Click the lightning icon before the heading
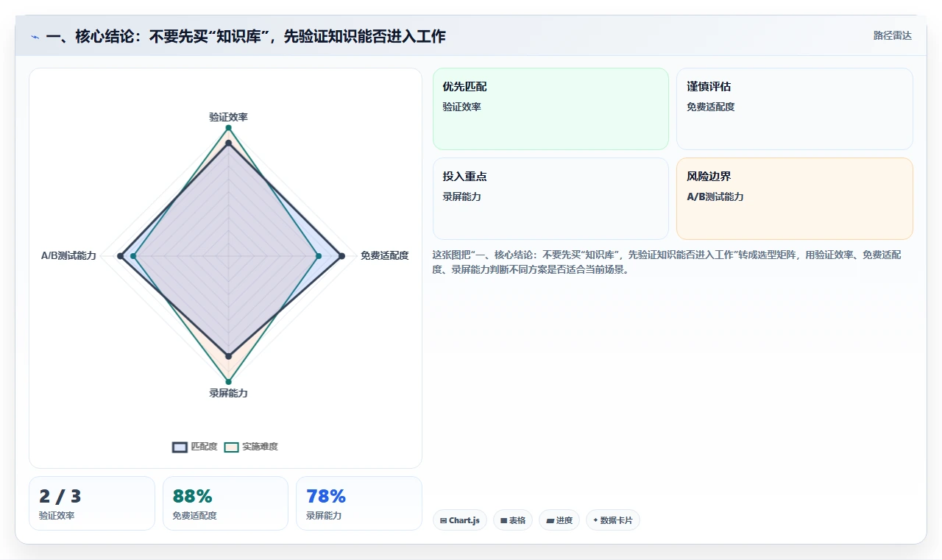 pos(35,37)
